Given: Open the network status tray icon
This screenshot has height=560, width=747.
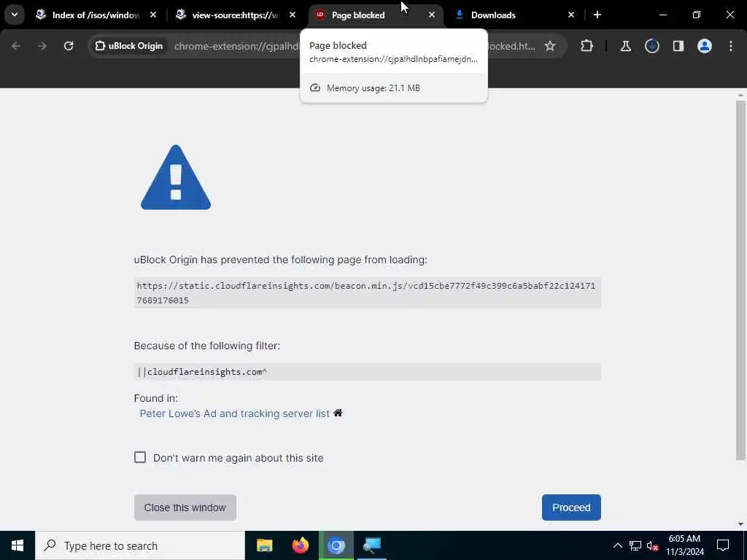Looking at the screenshot, I should [x=635, y=545].
